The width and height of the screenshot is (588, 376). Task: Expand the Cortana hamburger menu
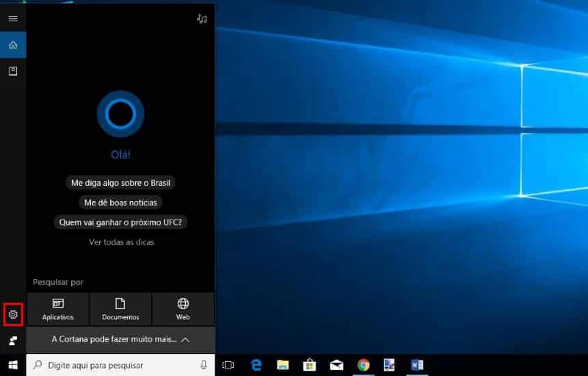pos(13,18)
